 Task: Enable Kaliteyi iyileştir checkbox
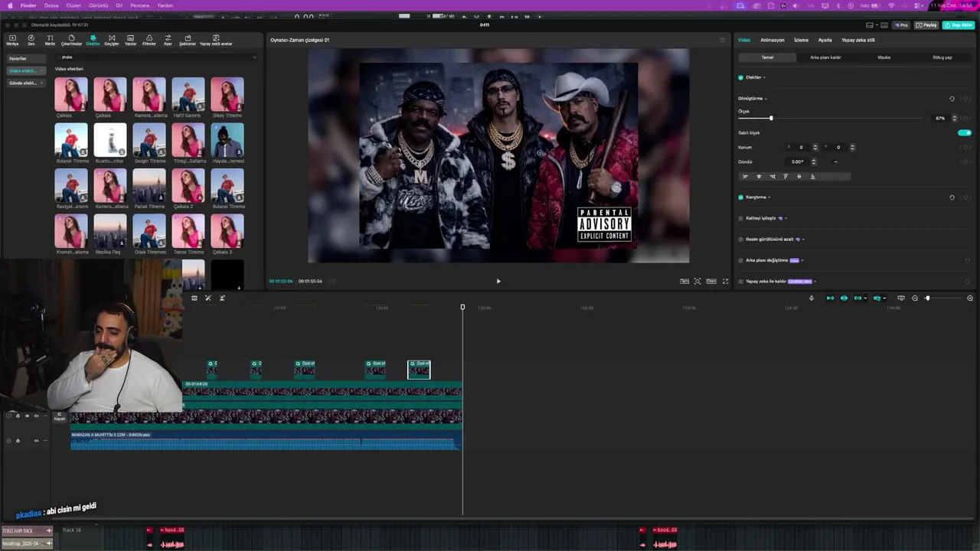[740, 218]
